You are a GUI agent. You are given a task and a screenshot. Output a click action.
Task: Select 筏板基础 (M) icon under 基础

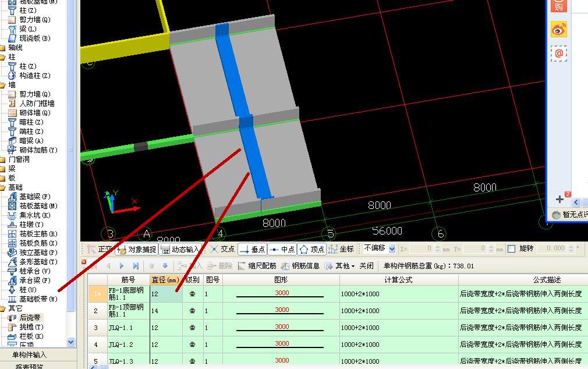pos(12,206)
